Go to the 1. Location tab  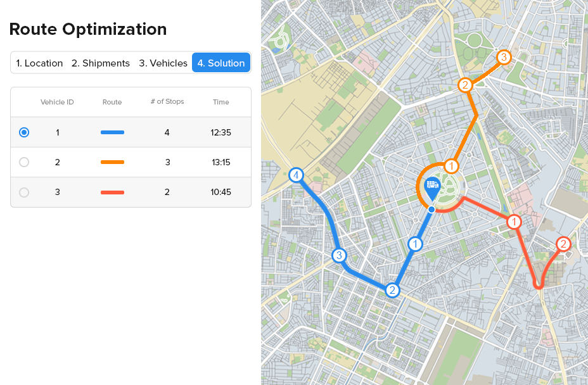[39, 63]
